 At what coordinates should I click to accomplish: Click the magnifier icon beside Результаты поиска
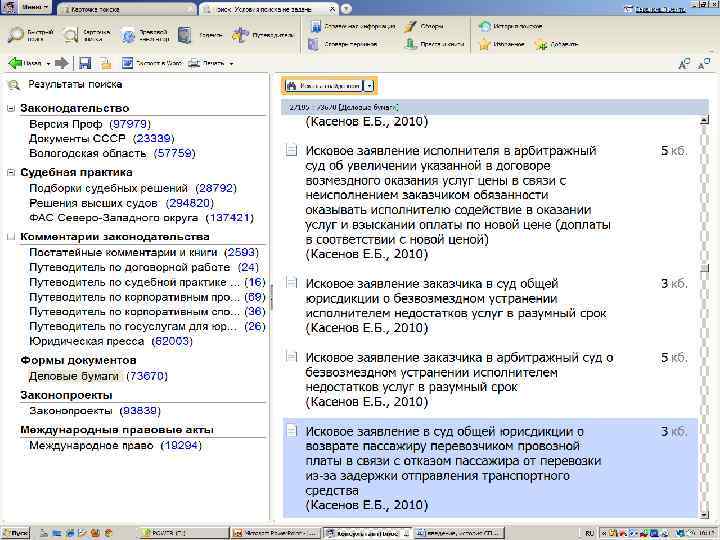click(14, 84)
